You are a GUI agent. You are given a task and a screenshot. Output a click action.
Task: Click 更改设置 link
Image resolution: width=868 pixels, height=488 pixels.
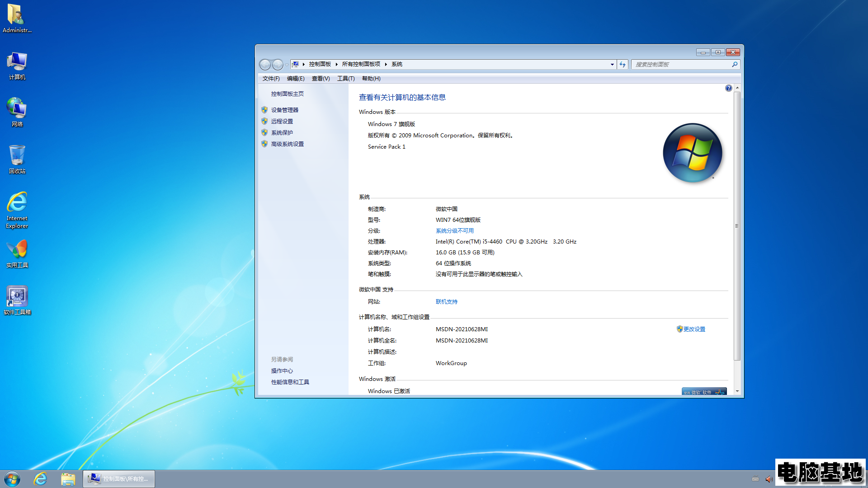tap(694, 329)
